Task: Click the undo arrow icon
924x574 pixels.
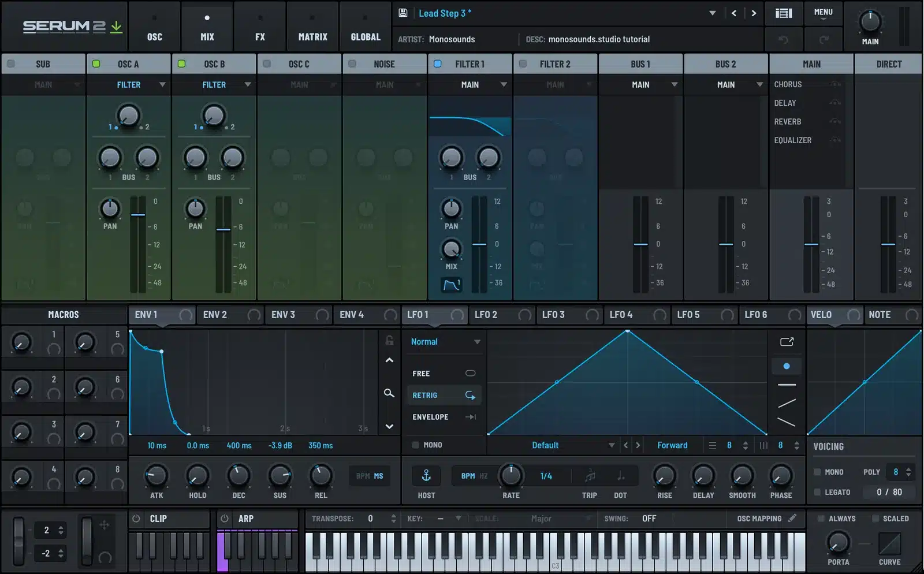Action: coord(783,39)
